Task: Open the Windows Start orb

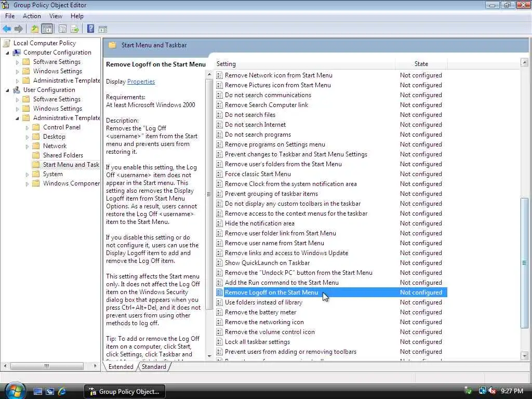Action: point(15,391)
